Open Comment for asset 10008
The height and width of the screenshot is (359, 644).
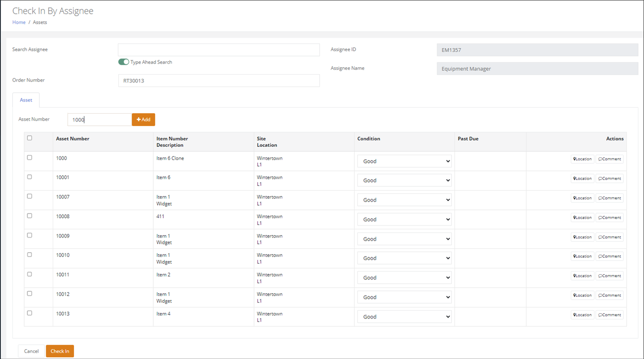(609, 217)
